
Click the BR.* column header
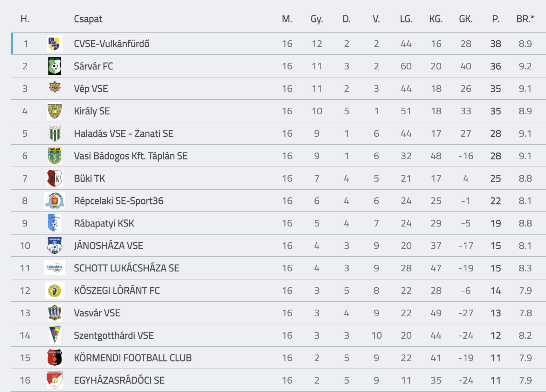pos(525,19)
